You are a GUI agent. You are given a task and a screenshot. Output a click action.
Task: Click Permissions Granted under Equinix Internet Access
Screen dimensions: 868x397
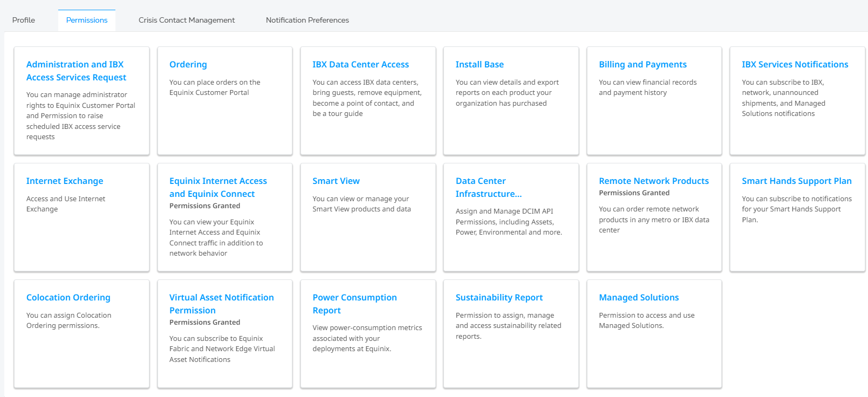pyautogui.click(x=205, y=206)
